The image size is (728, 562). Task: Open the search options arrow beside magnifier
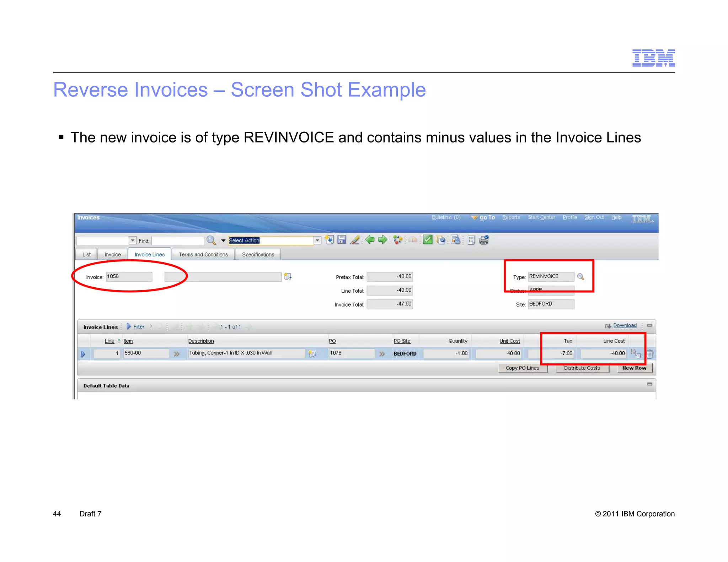coord(223,241)
